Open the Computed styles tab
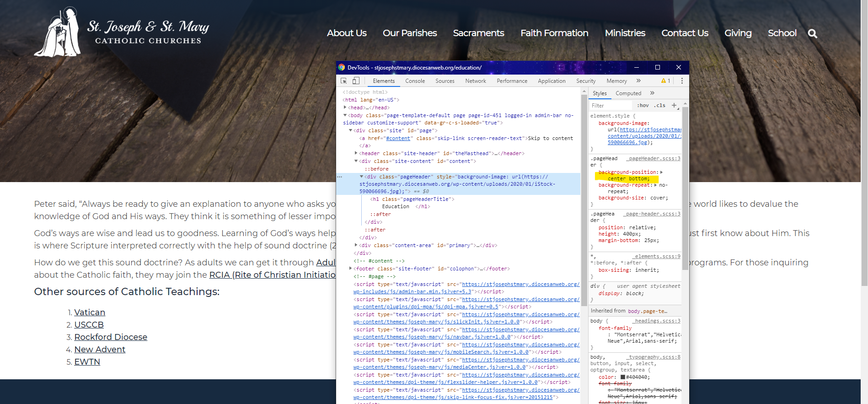Image resolution: width=868 pixels, height=404 pixels. coord(628,93)
